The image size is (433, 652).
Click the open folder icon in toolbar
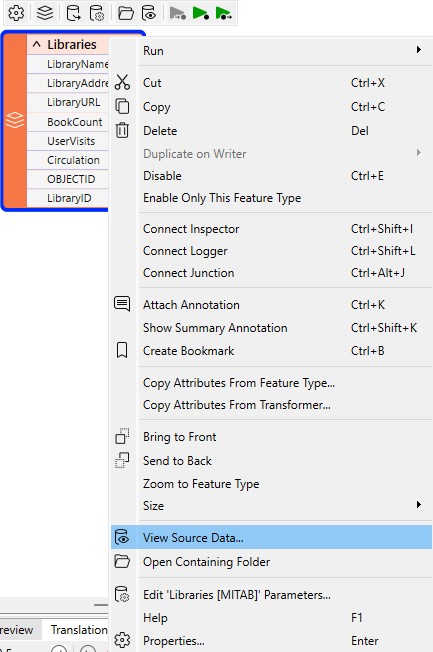[x=126, y=13]
